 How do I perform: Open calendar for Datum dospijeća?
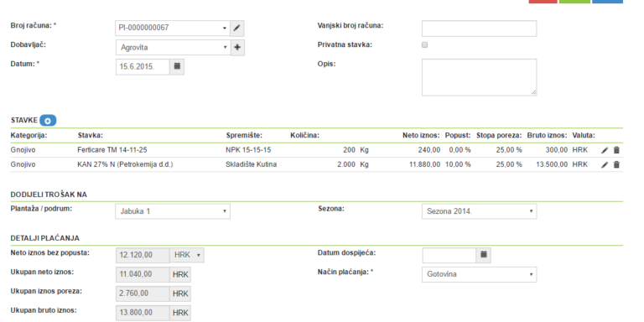point(483,255)
